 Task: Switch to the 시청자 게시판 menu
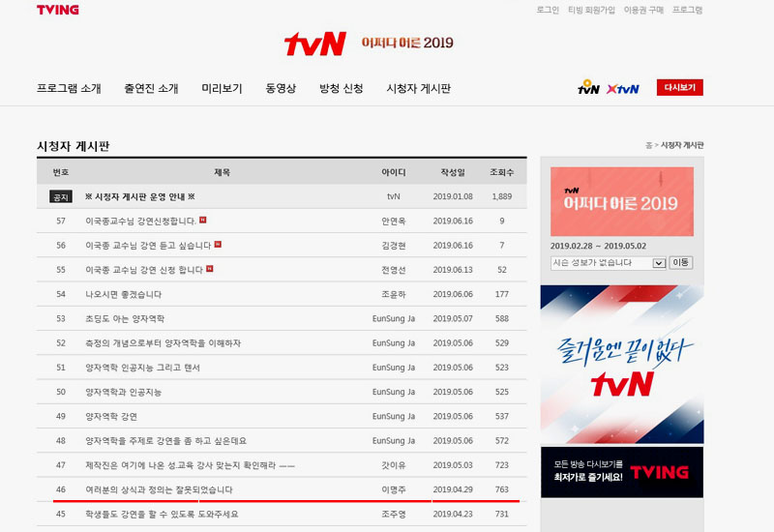tap(418, 88)
